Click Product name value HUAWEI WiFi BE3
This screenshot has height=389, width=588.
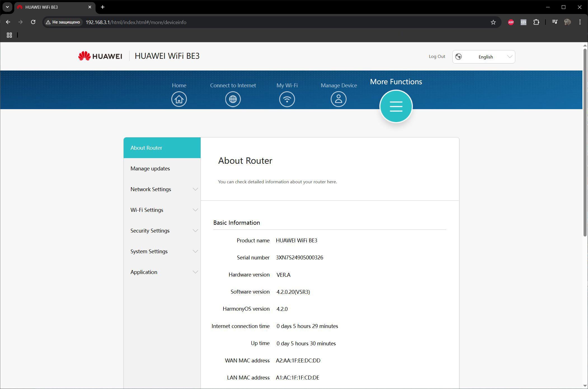pos(297,240)
